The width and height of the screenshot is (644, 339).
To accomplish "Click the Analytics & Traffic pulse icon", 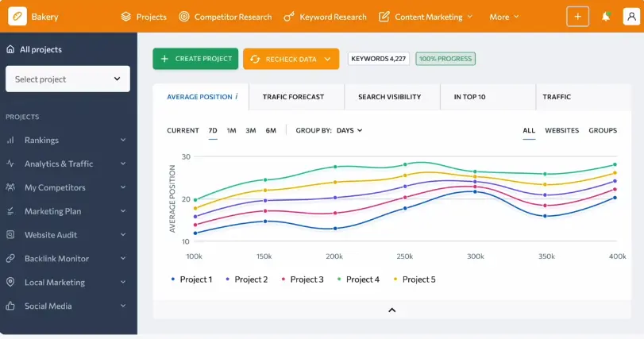I will pos(10,164).
